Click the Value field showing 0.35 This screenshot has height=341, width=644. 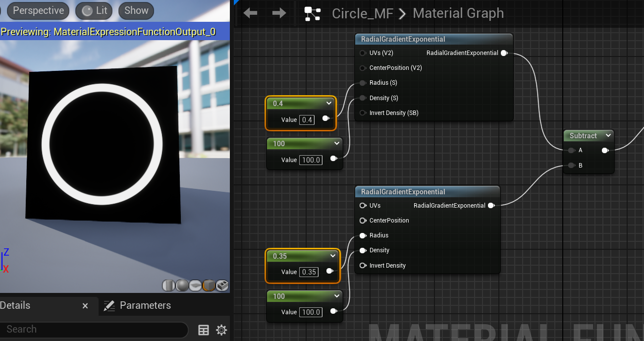tap(309, 272)
